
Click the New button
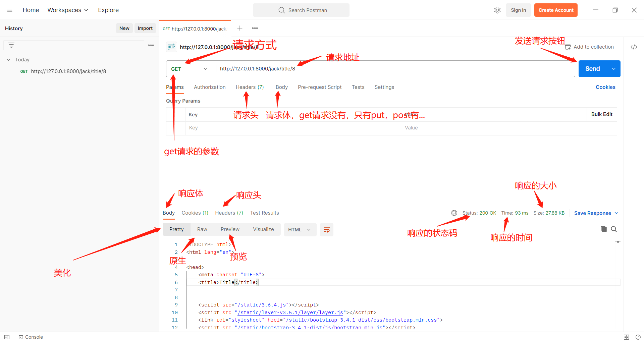coord(124,28)
